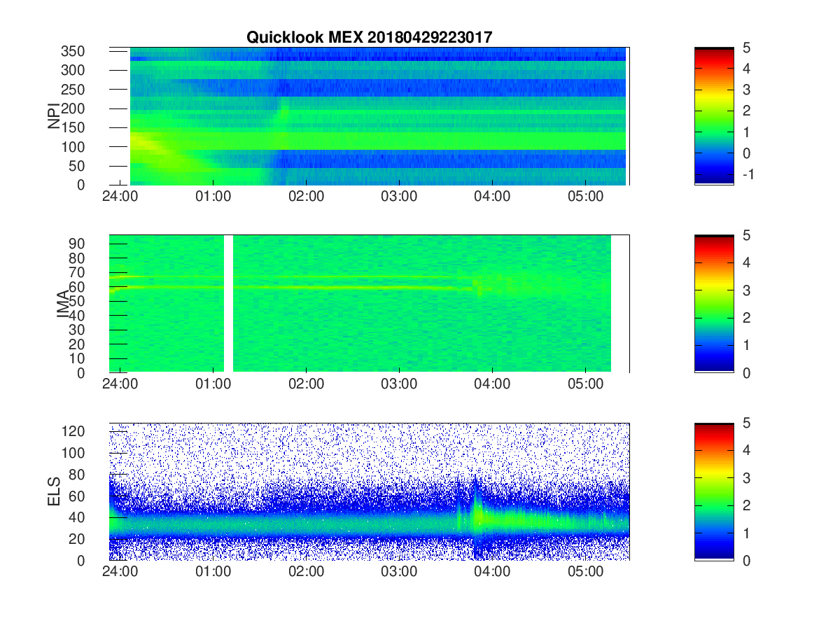Click the 01:00 time label under NPI panel
The image size is (840, 630).
(x=213, y=197)
